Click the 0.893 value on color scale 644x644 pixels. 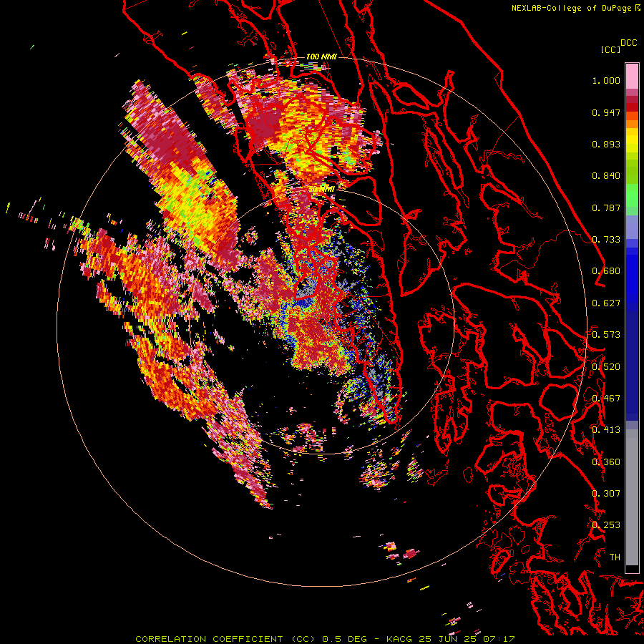[606, 144]
